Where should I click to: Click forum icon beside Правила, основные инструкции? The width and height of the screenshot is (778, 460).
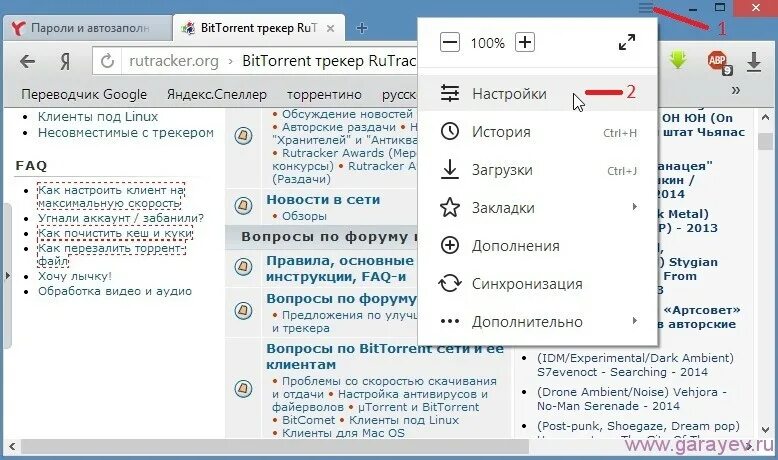[243, 267]
